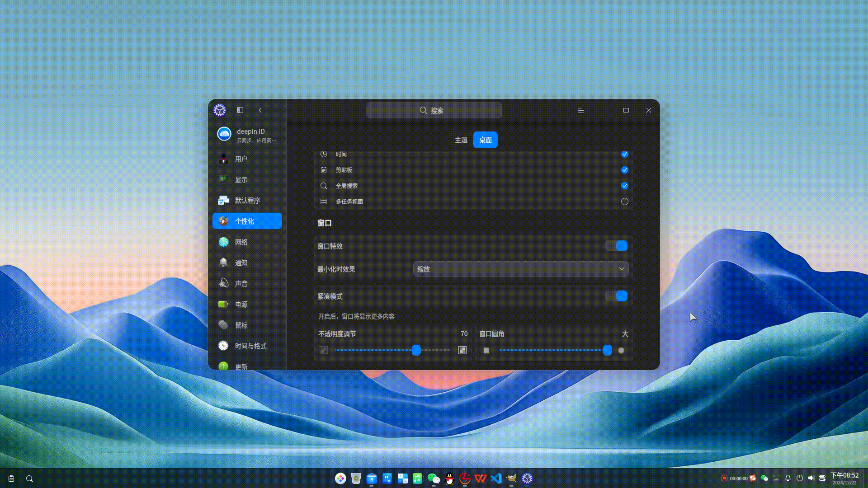Select the 桌面 tab
The width and height of the screenshot is (868, 488).
point(486,140)
